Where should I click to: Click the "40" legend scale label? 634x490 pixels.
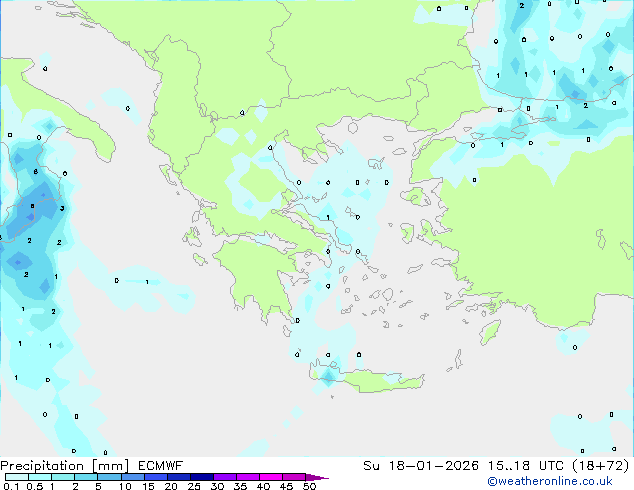[263, 486]
